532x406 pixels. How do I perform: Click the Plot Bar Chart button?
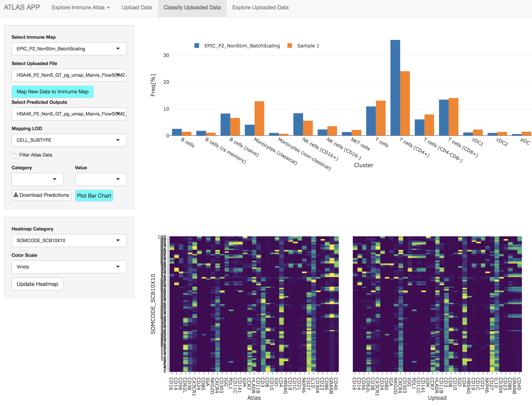94,196
